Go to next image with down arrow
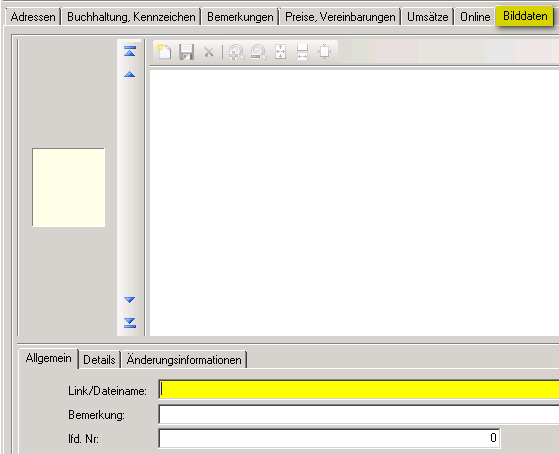559x454 pixels. [x=130, y=300]
